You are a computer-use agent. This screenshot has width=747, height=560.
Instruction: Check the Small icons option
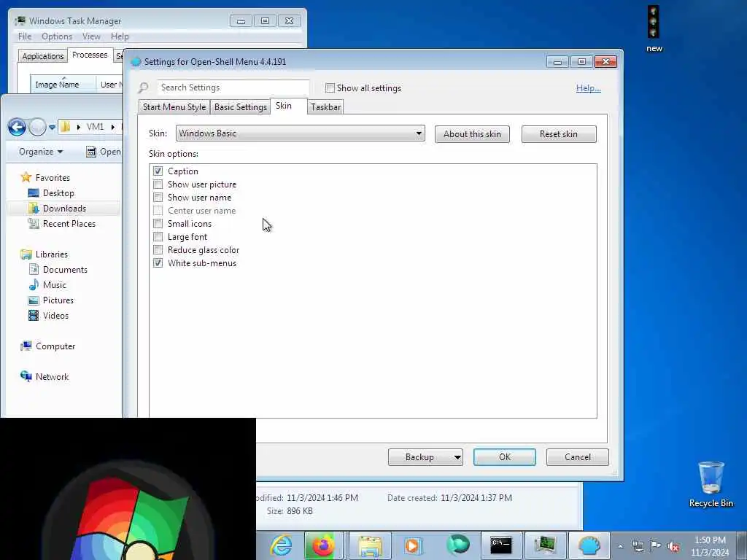pyautogui.click(x=158, y=223)
